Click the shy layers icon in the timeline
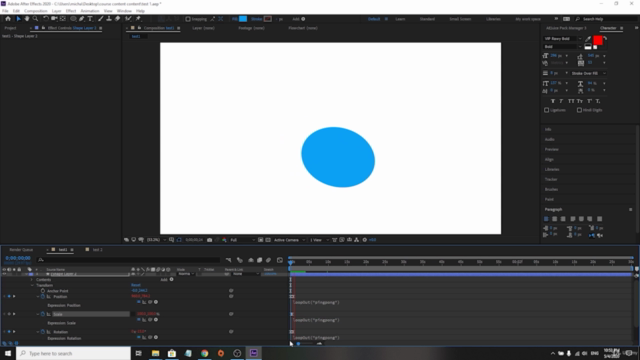Image resolution: width=640 pixels, height=360 pixels. click(251, 260)
